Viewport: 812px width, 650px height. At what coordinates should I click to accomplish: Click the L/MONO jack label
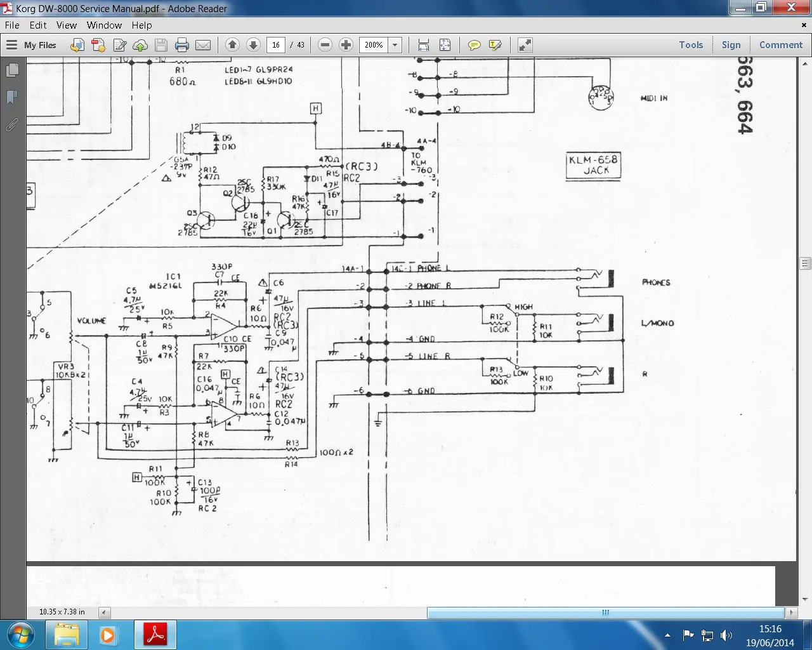[x=658, y=323]
